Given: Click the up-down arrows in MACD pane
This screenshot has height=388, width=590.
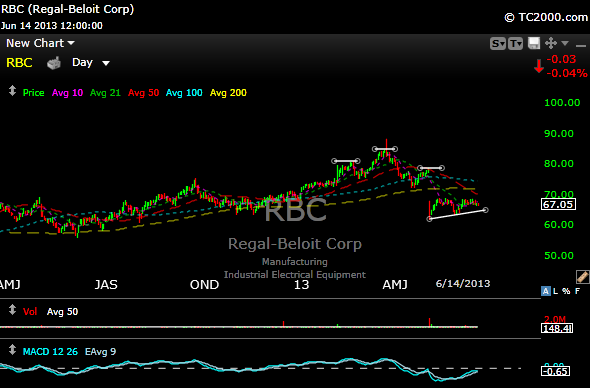Looking at the screenshot, I should pyautogui.click(x=12, y=350).
